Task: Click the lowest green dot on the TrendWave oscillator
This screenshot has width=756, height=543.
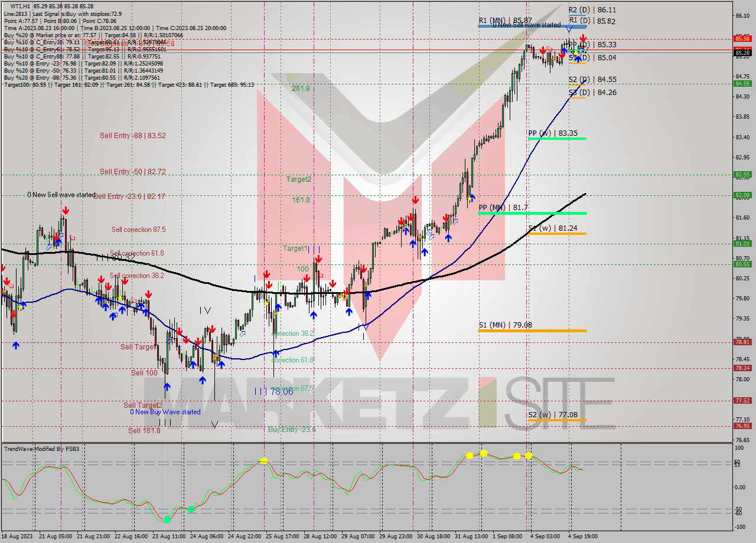Action: pos(167,519)
